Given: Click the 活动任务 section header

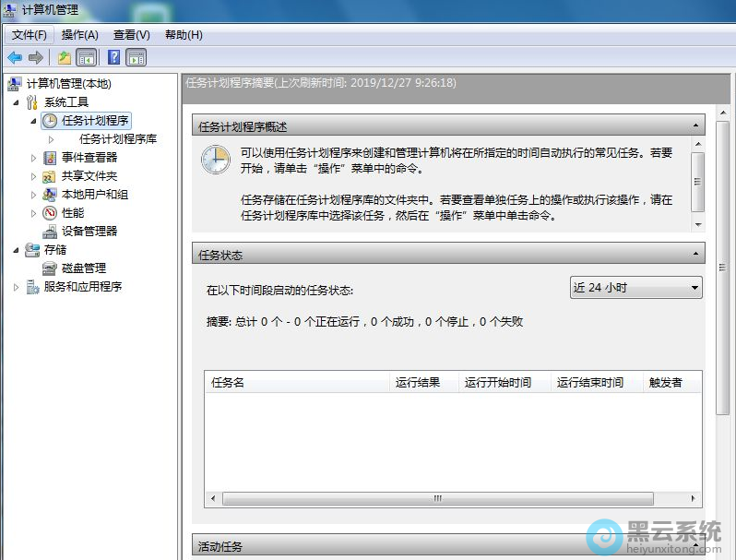Looking at the screenshot, I should point(448,545).
